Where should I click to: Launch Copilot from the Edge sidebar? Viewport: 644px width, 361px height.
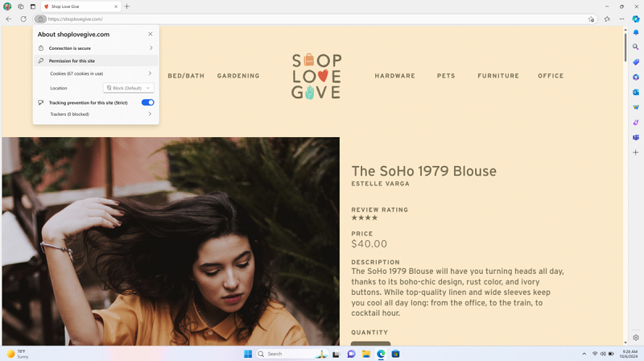click(636, 19)
